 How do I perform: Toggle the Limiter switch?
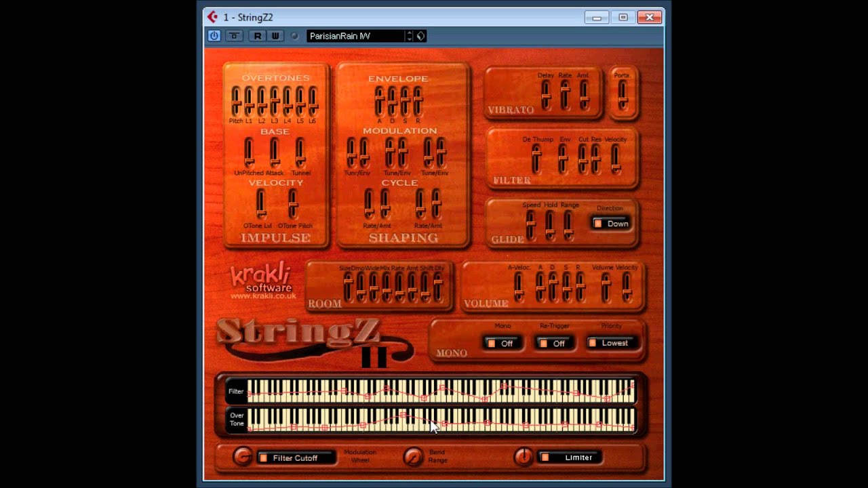point(570,457)
